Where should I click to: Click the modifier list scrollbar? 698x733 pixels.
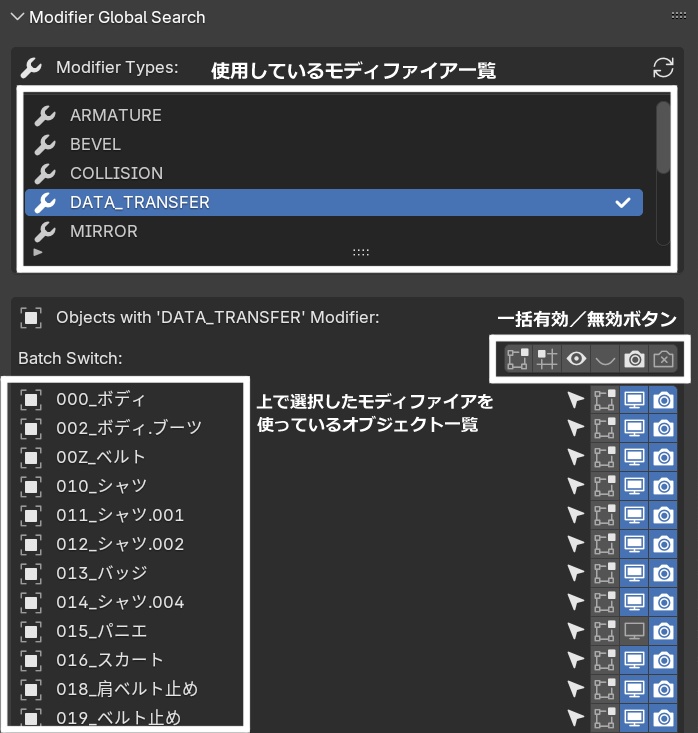(x=662, y=137)
